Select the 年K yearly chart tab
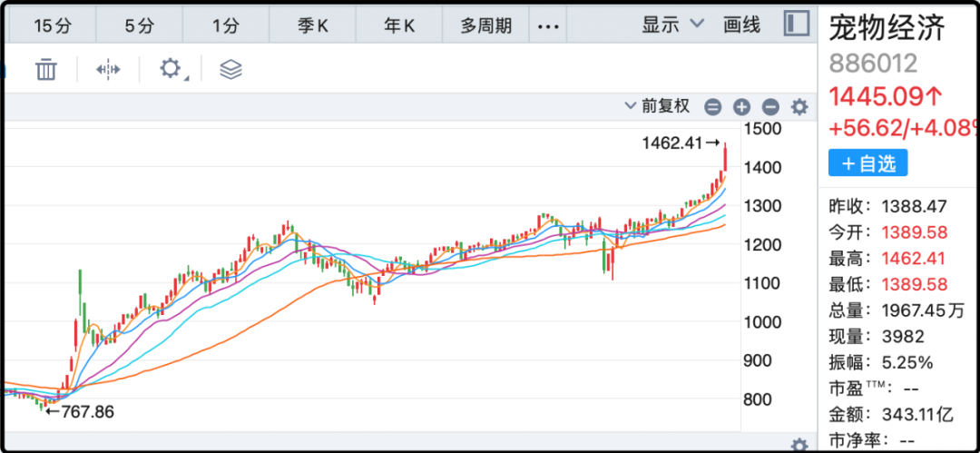Image resolution: width=980 pixels, height=453 pixels. (399, 26)
